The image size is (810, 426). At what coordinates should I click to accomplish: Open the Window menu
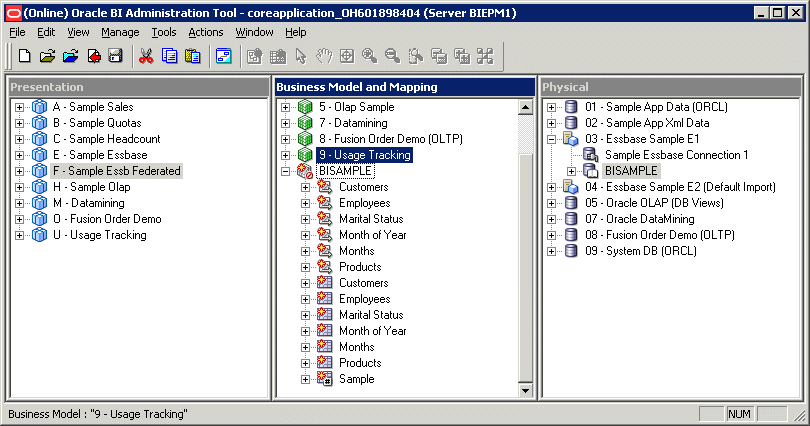coord(254,32)
